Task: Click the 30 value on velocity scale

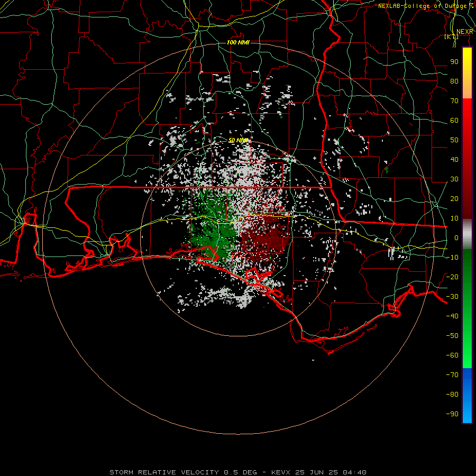Action: 454,179
